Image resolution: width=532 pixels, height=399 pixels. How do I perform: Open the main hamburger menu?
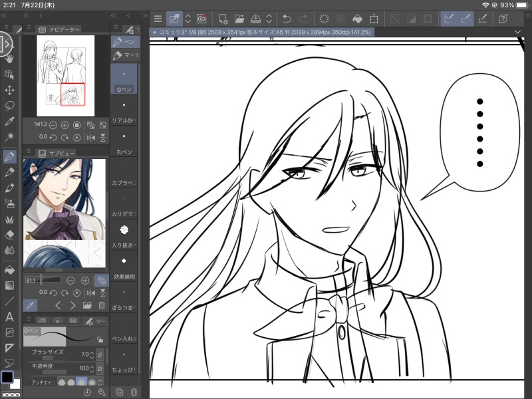point(158,19)
